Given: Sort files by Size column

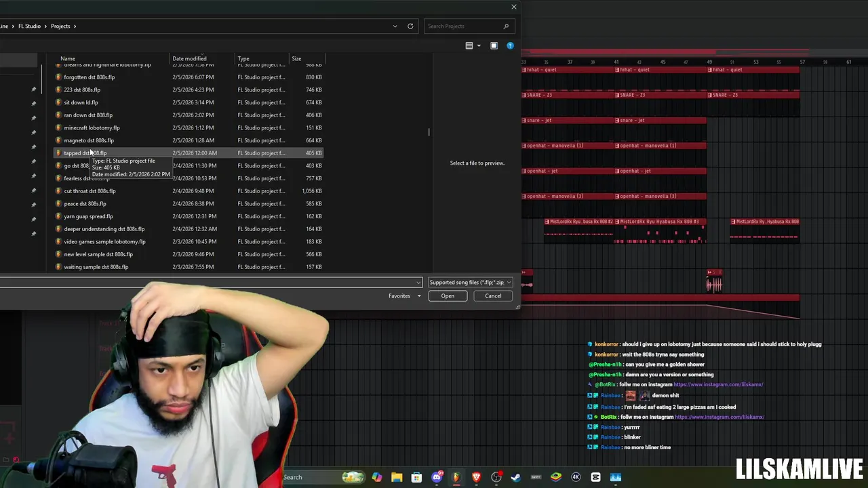Looking at the screenshot, I should pos(296,58).
